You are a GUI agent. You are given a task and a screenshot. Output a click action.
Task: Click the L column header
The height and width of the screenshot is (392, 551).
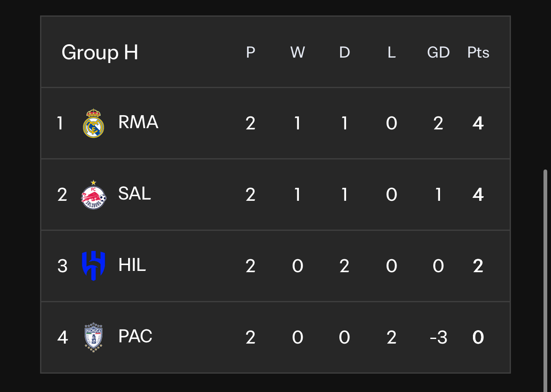pos(392,53)
